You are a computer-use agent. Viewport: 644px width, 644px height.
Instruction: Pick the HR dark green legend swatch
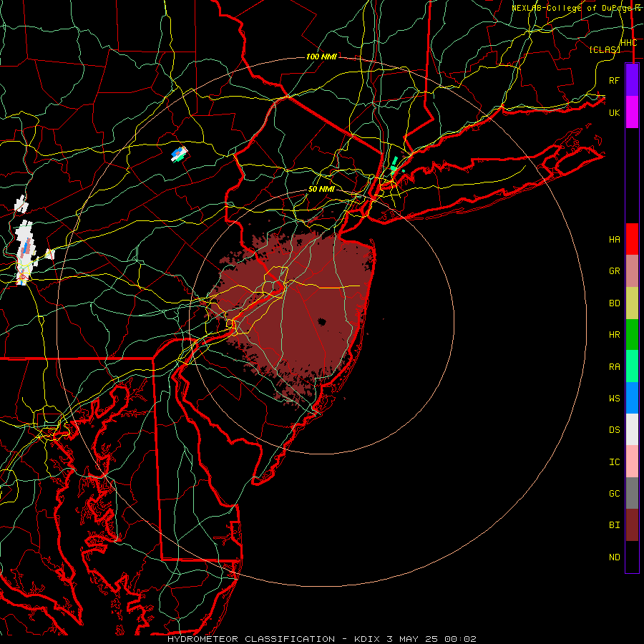pyautogui.click(x=632, y=335)
